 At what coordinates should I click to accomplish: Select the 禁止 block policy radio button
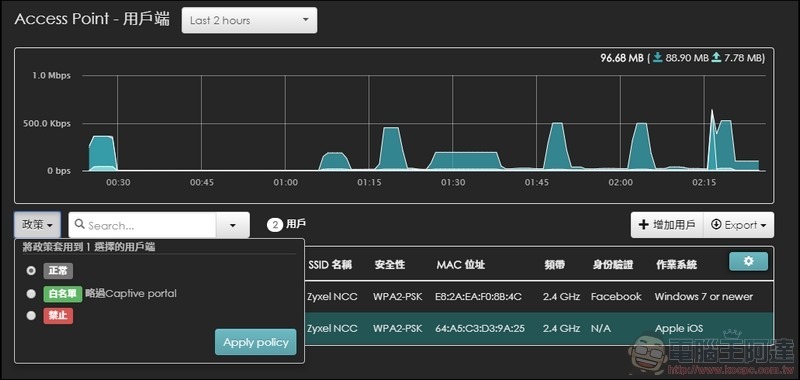point(31,316)
